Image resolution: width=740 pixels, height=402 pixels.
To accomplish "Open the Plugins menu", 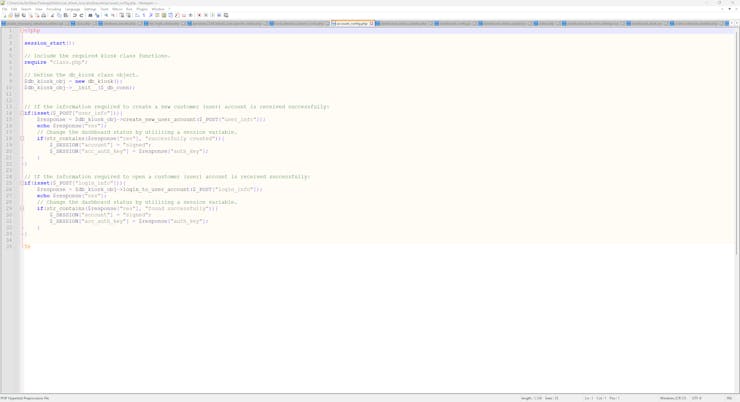I will pyautogui.click(x=142, y=9).
